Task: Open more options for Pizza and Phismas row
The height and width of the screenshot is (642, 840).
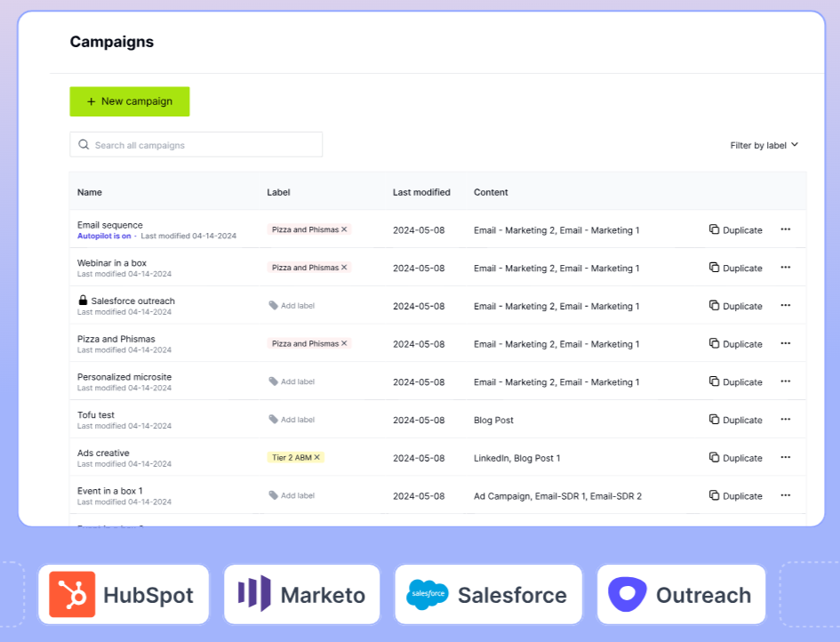Action: pyautogui.click(x=786, y=343)
